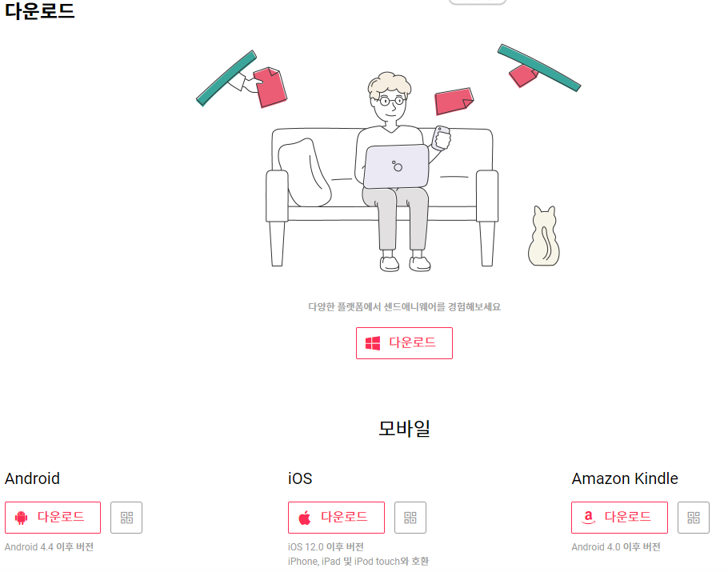Click the smartphone in the person's hand
Screen dimensions: 728x572
[441, 138]
